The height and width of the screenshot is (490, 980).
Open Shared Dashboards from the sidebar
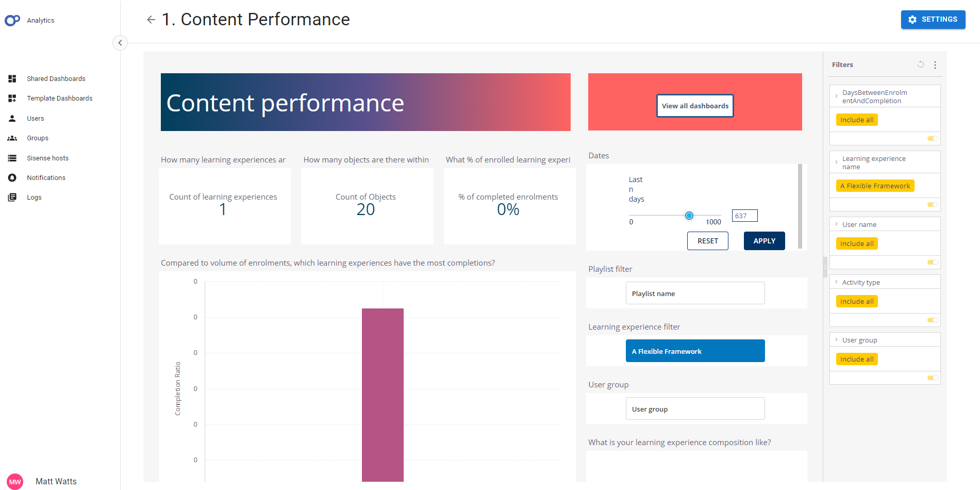[56, 78]
